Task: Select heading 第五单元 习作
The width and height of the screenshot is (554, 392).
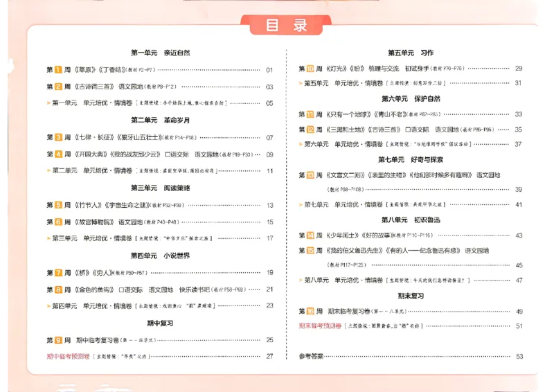Action: [x=411, y=53]
